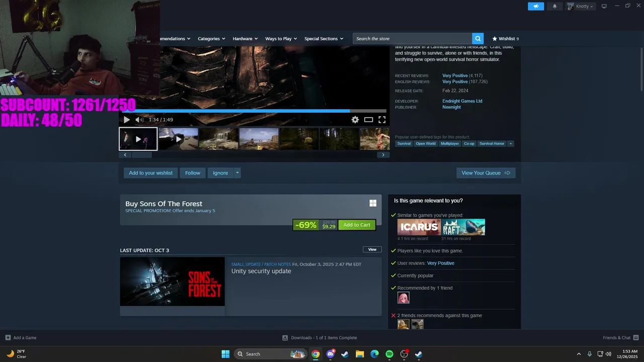Toggle theater mode on the video player
This screenshot has width=644, height=362.
coord(368,120)
